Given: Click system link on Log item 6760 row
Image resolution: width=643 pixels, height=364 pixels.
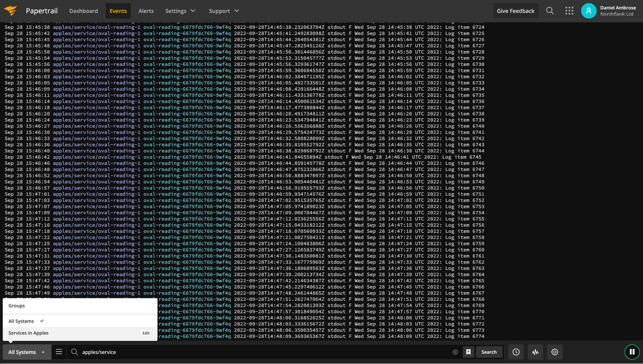Looking at the screenshot, I should pyautogui.click(x=96, y=250).
